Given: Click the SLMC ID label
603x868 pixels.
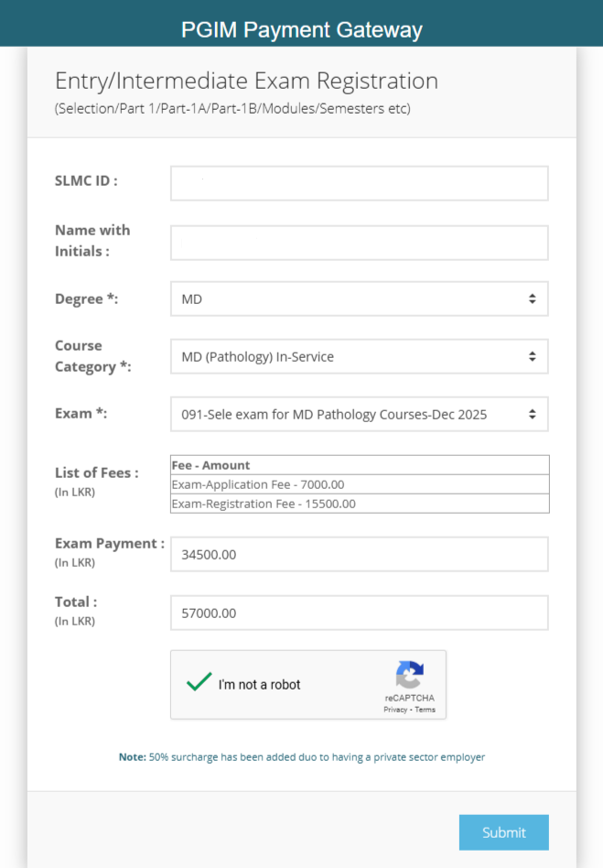Looking at the screenshot, I should (x=86, y=180).
